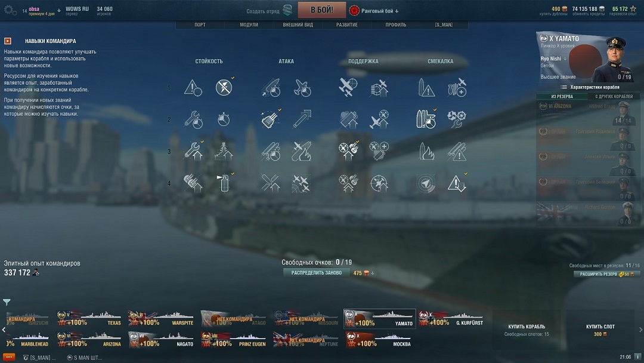644x363 pixels.
Task: Start battle with В БОЙ! button
Action: point(321,10)
